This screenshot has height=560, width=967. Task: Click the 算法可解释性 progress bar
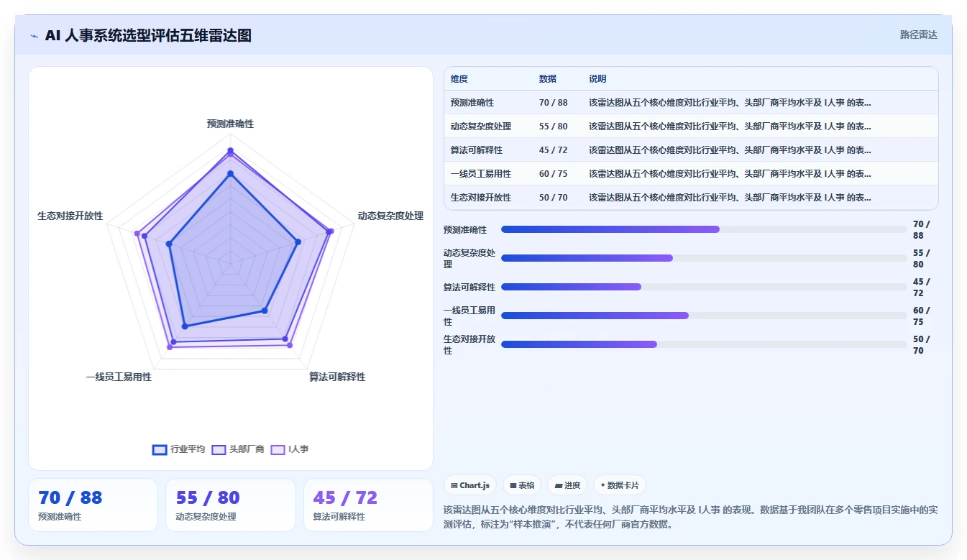(x=704, y=287)
